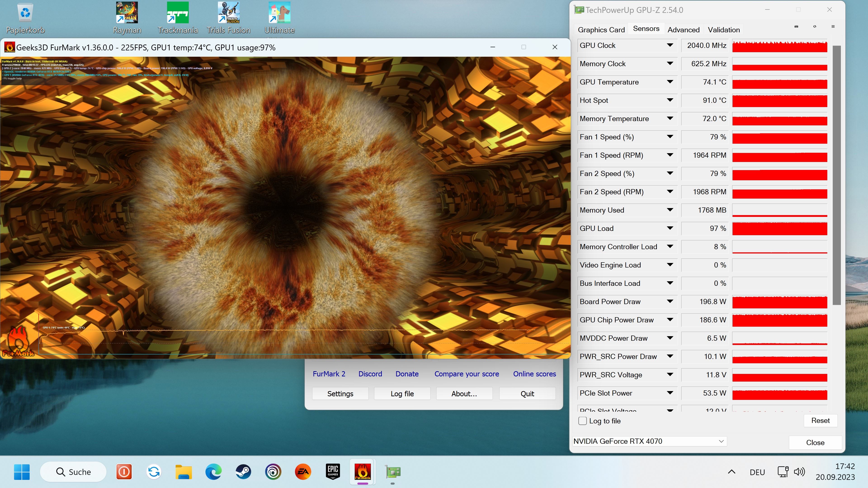Click the GPU-Z sensors vertical scrollbar
Image resolution: width=868 pixels, height=488 pixels.
coord(836,175)
